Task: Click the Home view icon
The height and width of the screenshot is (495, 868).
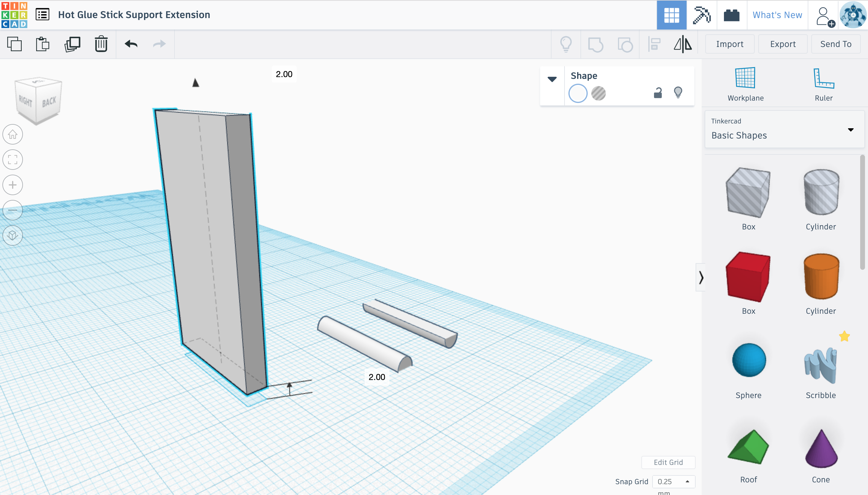Action: 13,134
